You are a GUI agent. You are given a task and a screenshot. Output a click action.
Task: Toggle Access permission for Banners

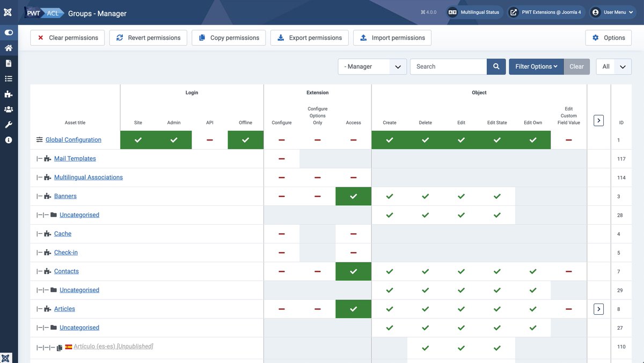353,196
